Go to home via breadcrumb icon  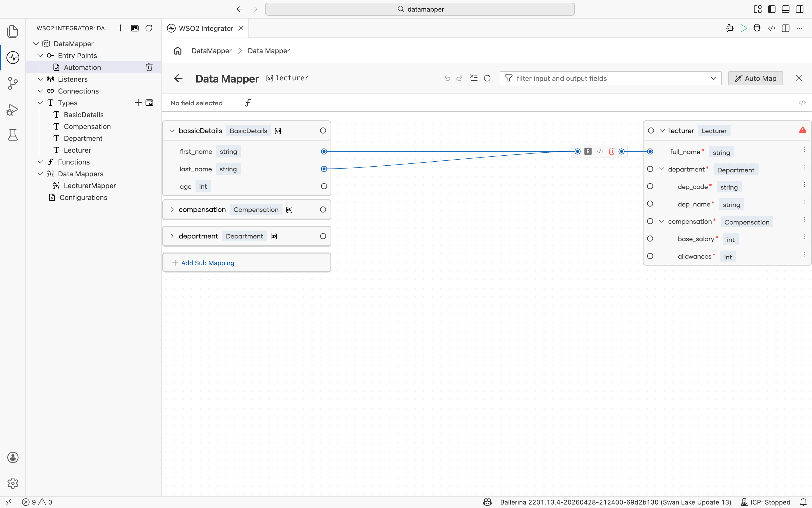(177, 51)
